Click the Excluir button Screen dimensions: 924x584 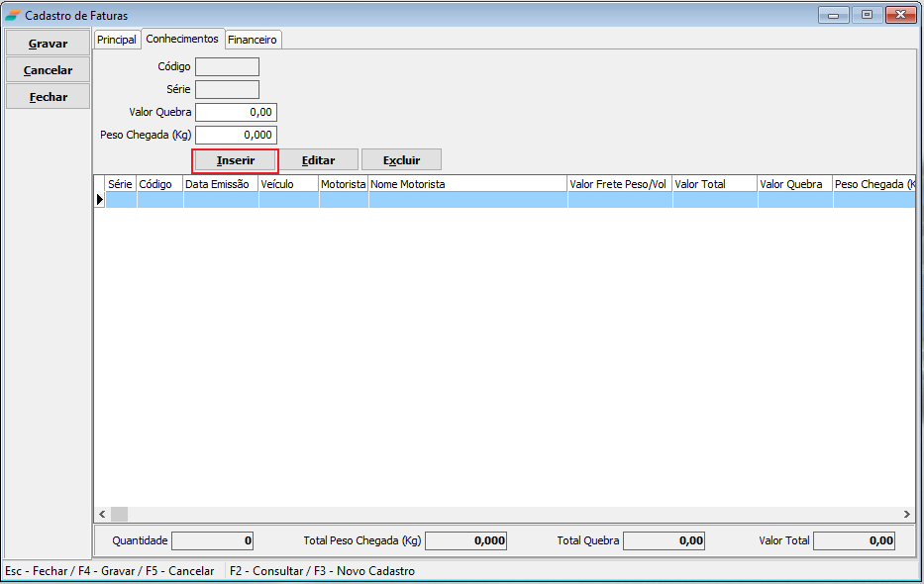click(x=401, y=160)
